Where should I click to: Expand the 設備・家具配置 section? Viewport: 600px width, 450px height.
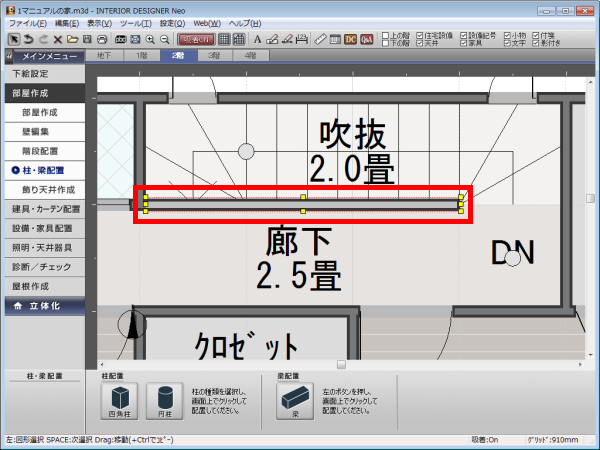pyautogui.click(x=45, y=228)
